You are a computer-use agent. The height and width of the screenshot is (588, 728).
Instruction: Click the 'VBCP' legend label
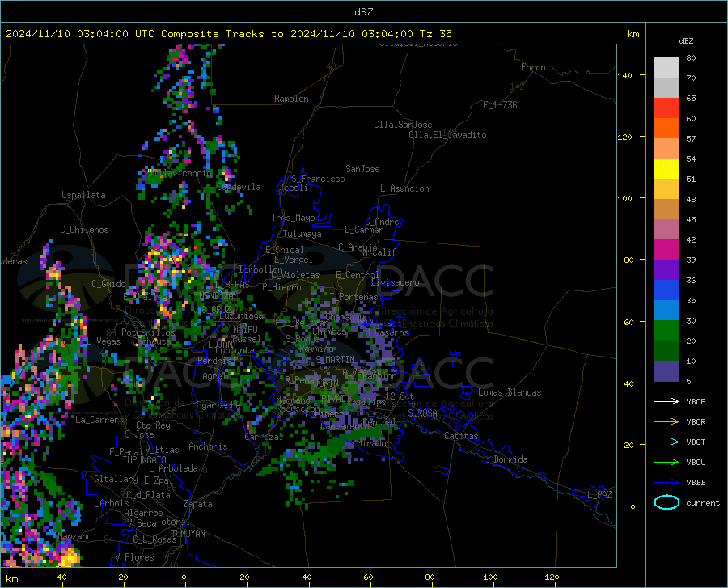coord(696,401)
